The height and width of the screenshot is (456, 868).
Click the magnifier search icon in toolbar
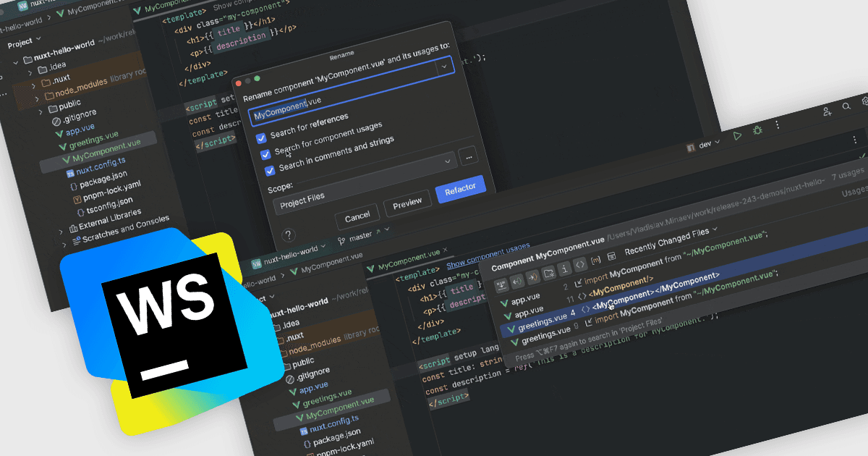coord(846,106)
